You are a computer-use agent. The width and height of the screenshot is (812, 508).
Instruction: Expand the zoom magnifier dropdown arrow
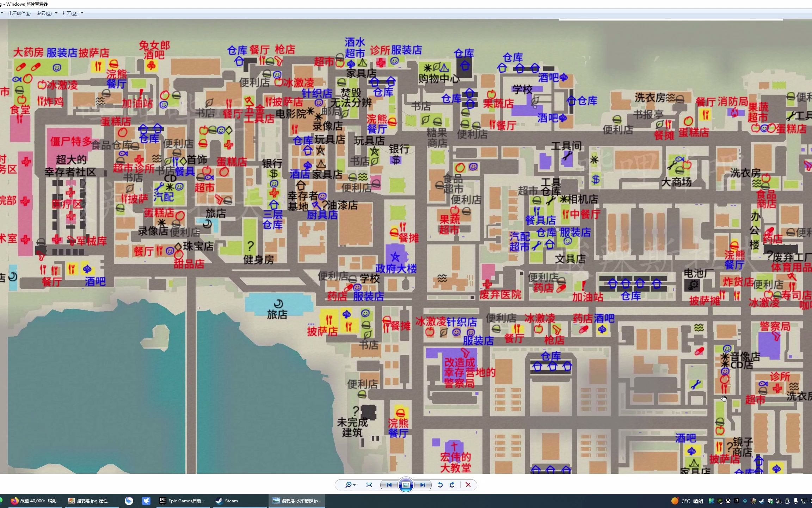(354, 485)
